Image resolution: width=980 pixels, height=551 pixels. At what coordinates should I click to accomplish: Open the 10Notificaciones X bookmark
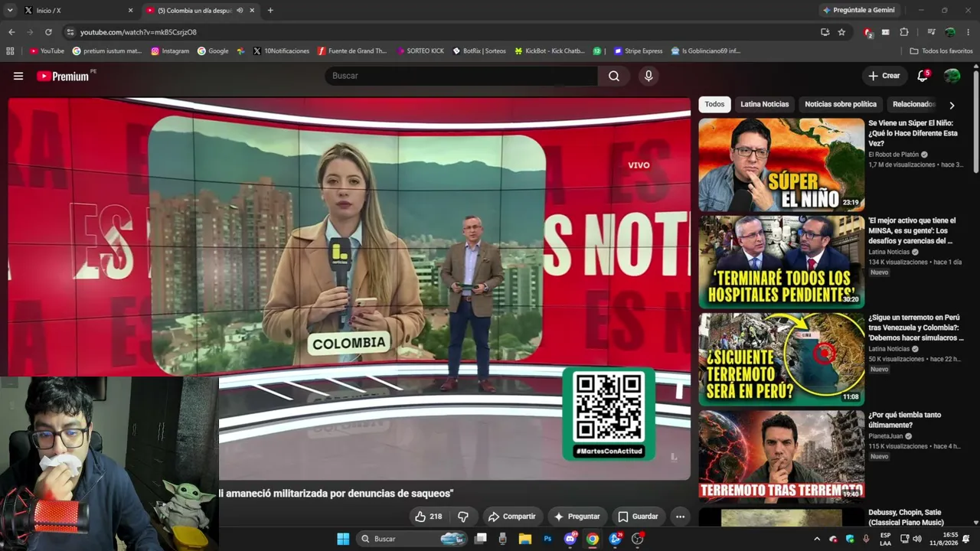(281, 51)
